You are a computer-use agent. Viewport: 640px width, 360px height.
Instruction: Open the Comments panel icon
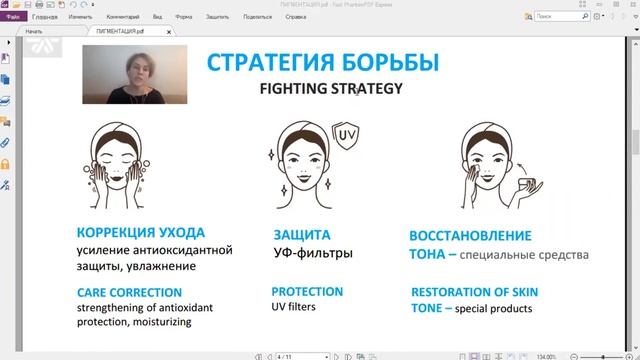(x=6, y=122)
